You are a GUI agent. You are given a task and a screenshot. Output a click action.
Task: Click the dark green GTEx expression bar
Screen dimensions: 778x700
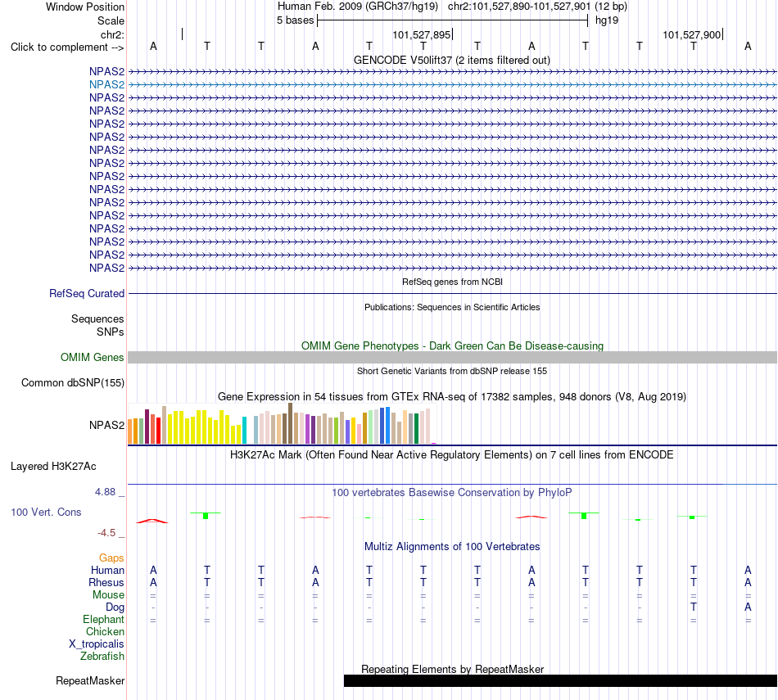point(416,429)
